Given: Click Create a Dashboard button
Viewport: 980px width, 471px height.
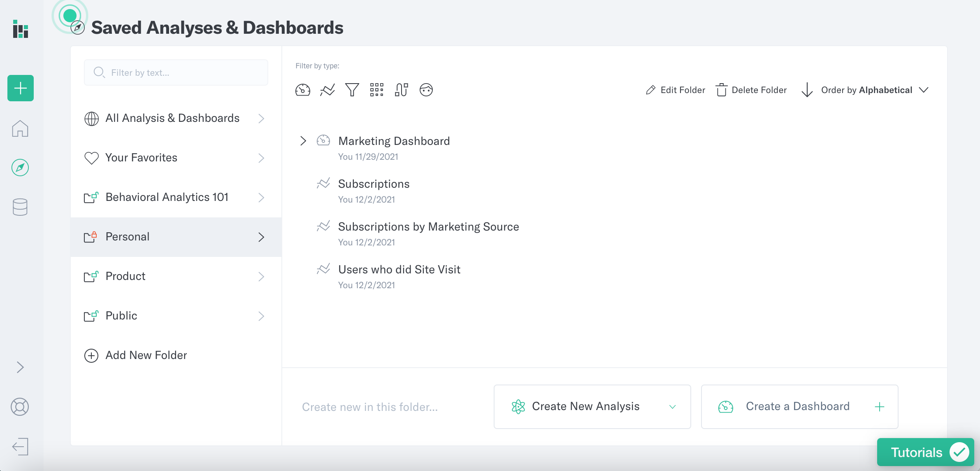Looking at the screenshot, I should 800,407.
